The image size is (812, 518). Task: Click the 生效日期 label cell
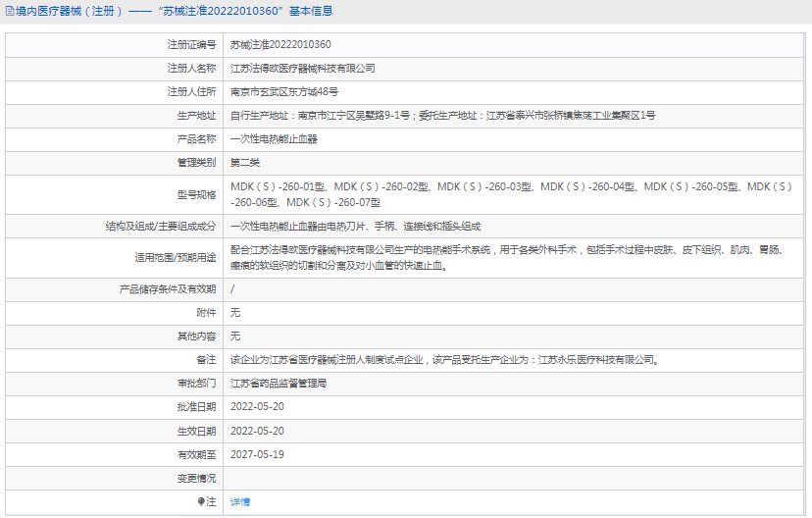pos(115,432)
